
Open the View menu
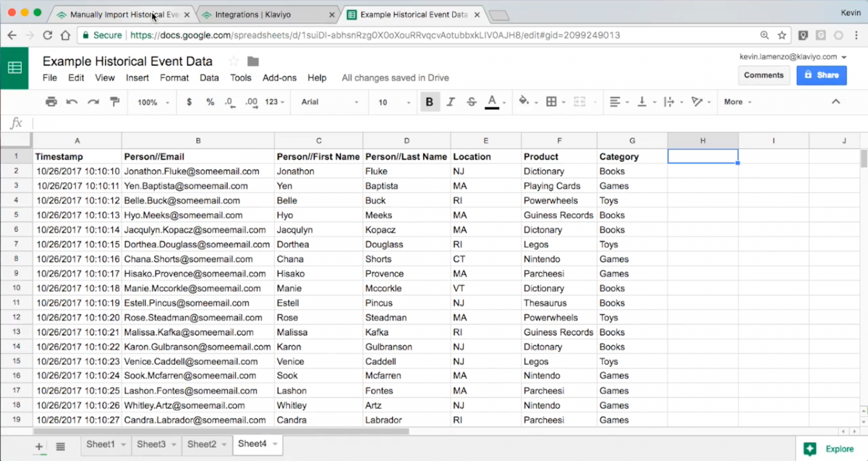click(105, 78)
